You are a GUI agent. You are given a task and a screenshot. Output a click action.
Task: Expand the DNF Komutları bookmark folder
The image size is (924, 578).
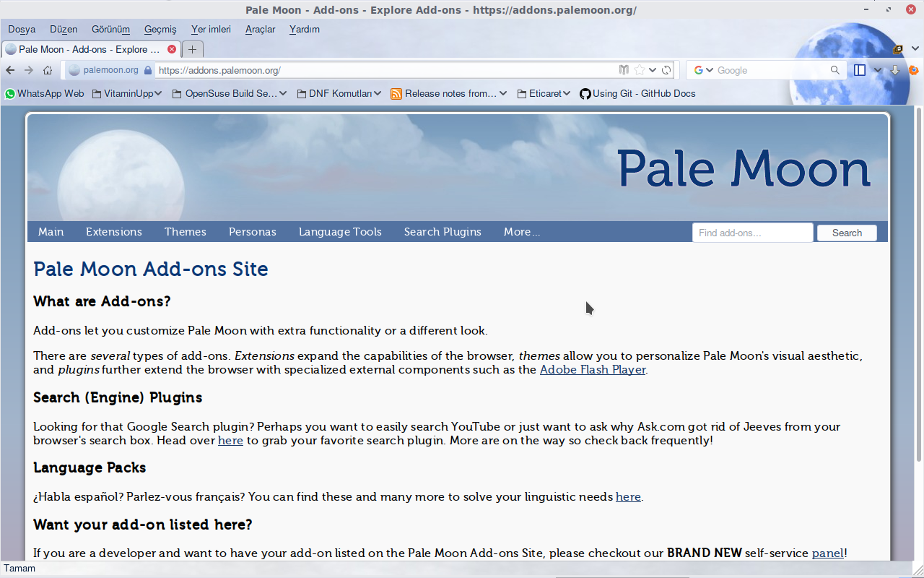click(339, 93)
